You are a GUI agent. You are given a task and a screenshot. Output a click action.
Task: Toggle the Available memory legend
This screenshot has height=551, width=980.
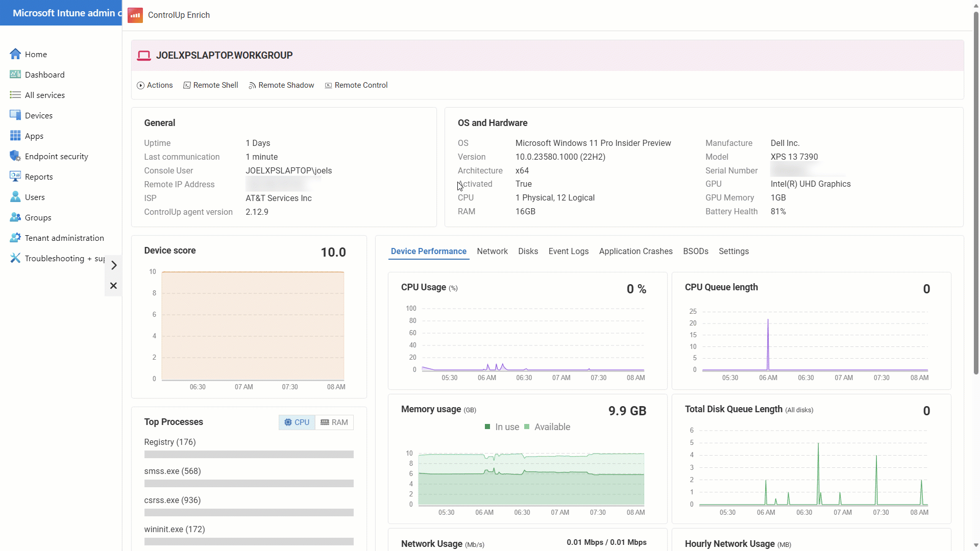pyautogui.click(x=547, y=427)
